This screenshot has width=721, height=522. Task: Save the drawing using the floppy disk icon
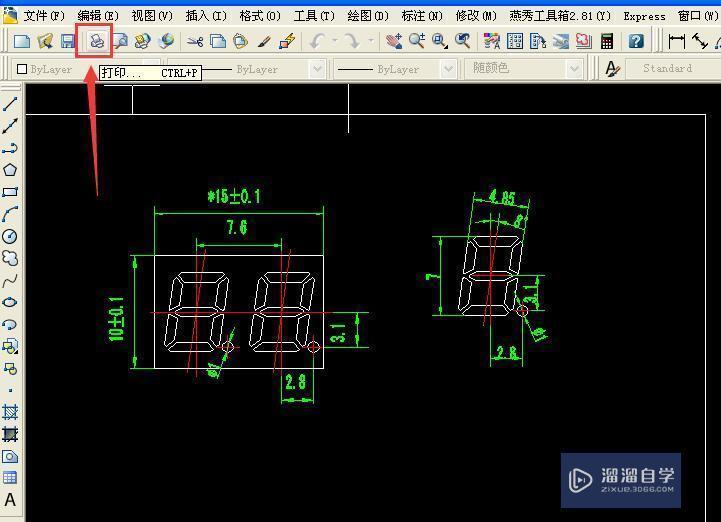click(x=68, y=41)
